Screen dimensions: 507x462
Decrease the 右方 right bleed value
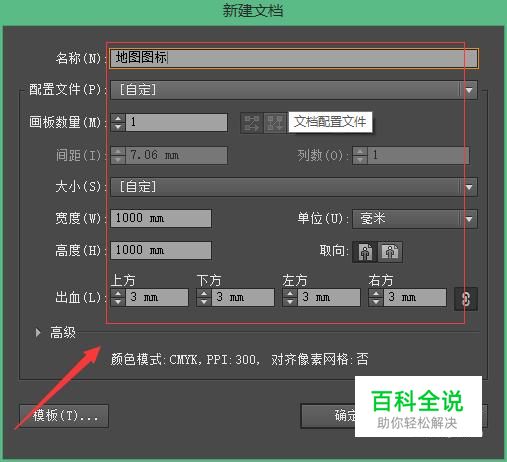click(376, 302)
